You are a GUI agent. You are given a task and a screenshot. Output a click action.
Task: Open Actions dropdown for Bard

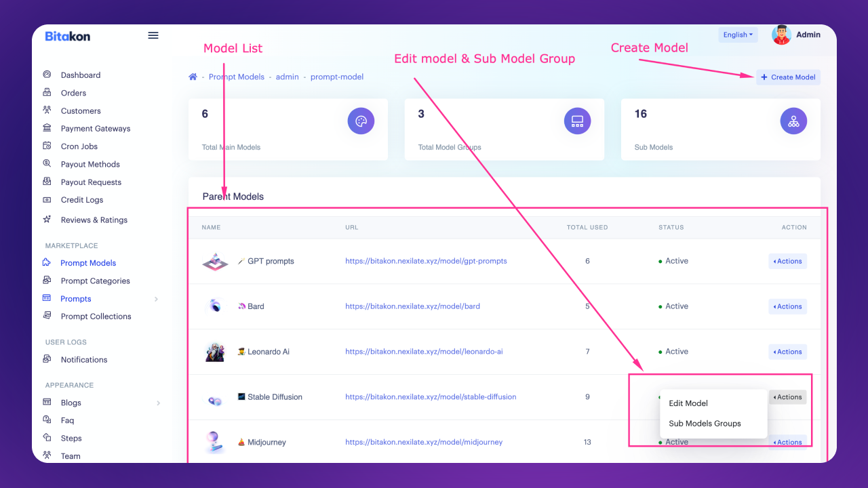coord(787,306)
